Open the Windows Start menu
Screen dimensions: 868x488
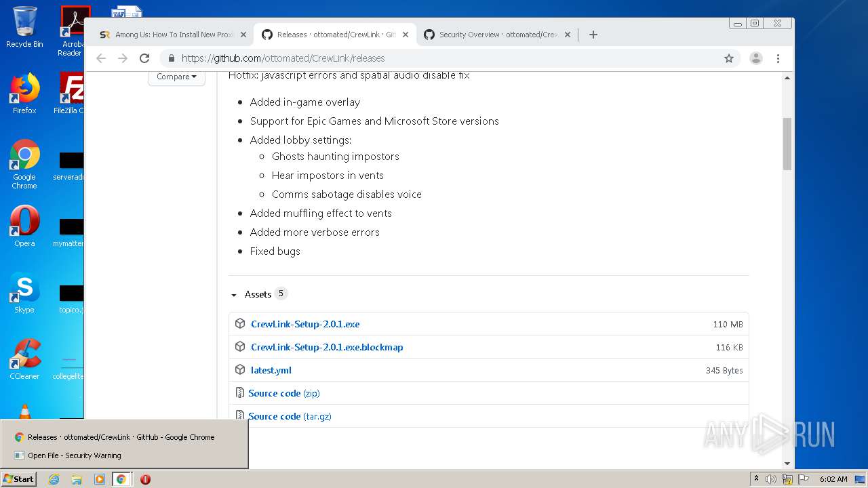[19, 479]
